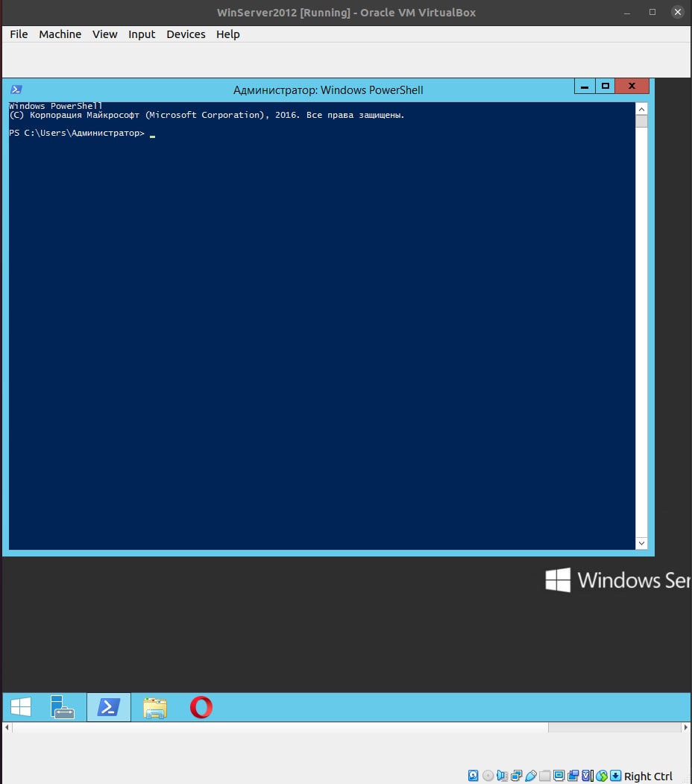Maximize the PowerShell window
This screenshot has width=692, height=784.
tap(605, 86)
